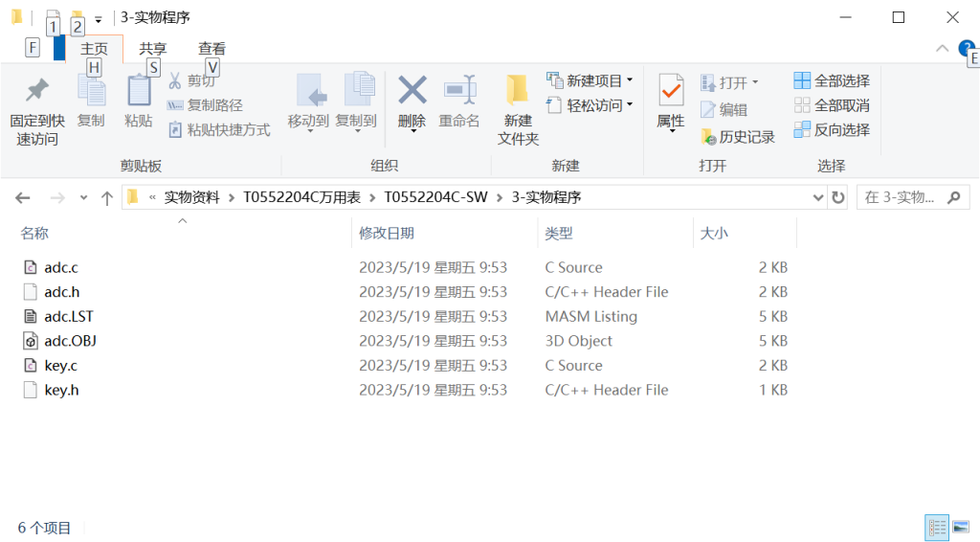Select the file key.c
This screenshot has width=980, height=542.
pyautogui.click(x=60, y=365)
